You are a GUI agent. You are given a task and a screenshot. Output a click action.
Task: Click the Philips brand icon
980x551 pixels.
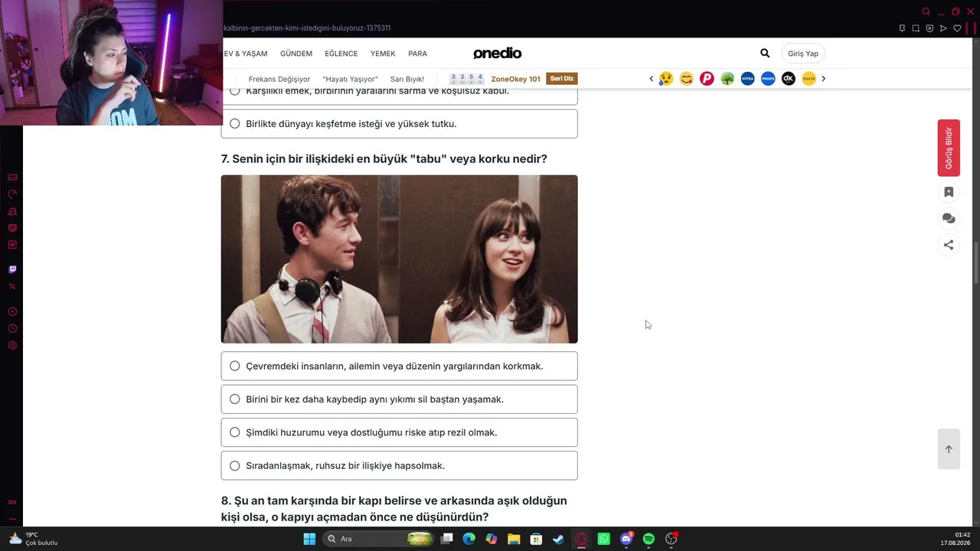768,79
